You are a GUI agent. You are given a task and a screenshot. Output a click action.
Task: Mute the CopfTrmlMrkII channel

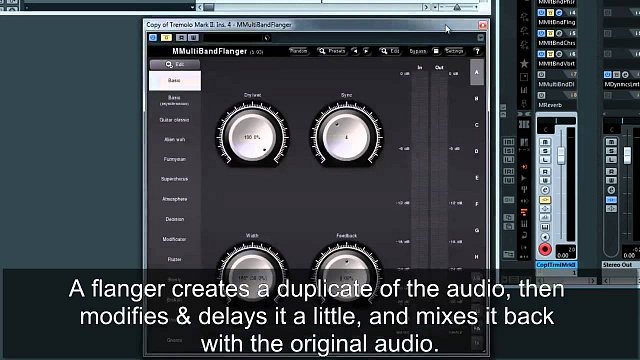coord(545,142)
